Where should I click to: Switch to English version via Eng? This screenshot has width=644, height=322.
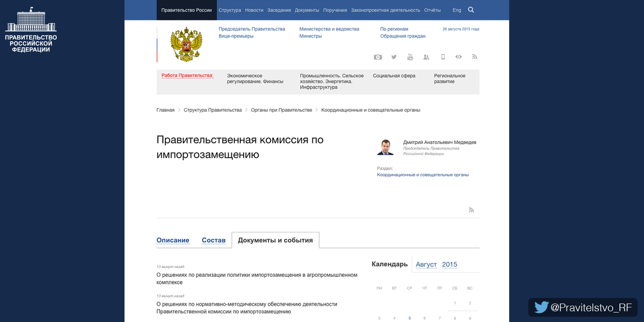[x=457, y=10]
